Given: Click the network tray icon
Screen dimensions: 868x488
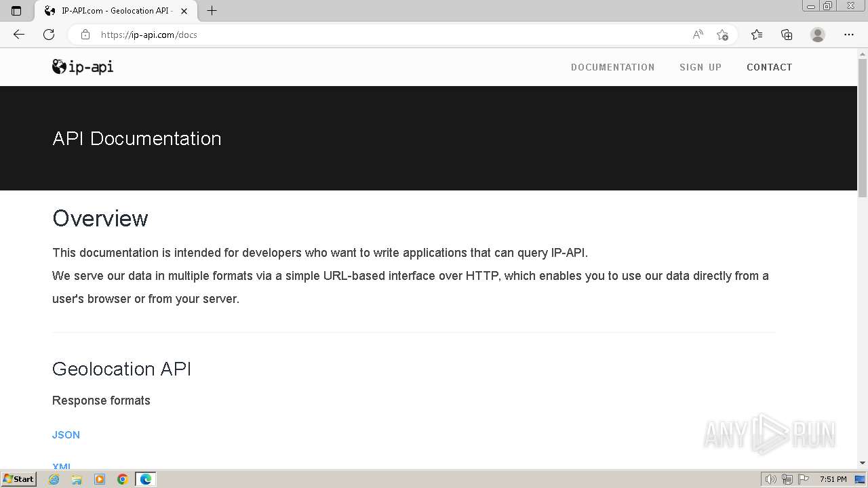Looking at the screenshot, I should [787, 479].
